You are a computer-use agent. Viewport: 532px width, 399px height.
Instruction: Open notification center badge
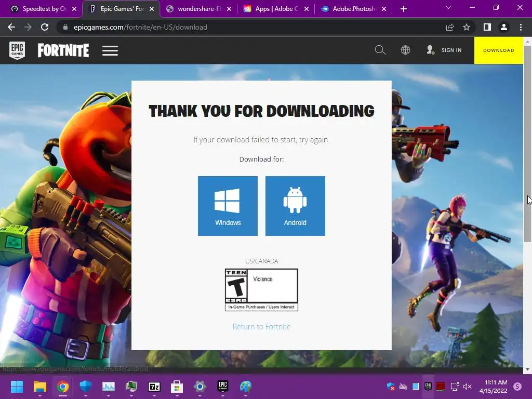(x=517, y=387)
